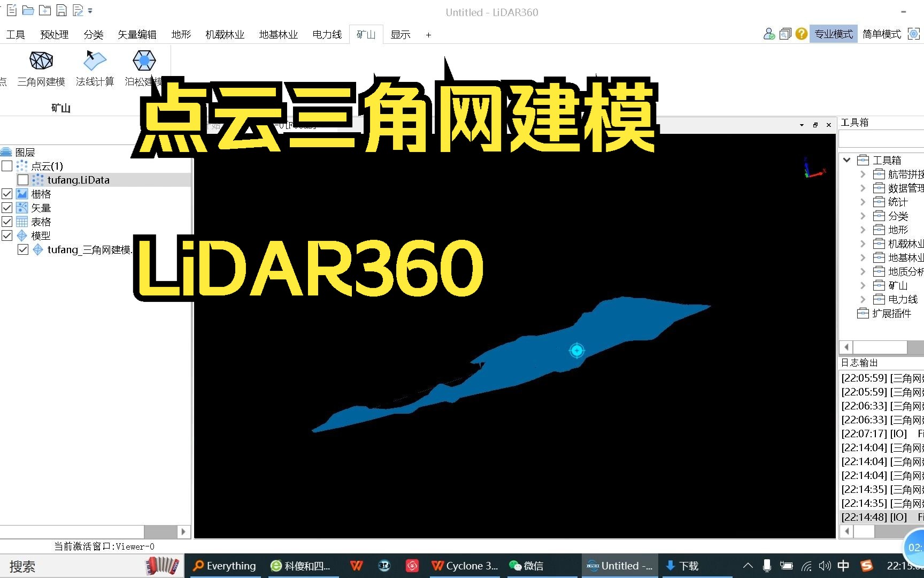The width and height of the screenshot is (924, 578).
Task: Click the volume speaker tray icon
Action: pyautogui.click(x=825, y=566)
